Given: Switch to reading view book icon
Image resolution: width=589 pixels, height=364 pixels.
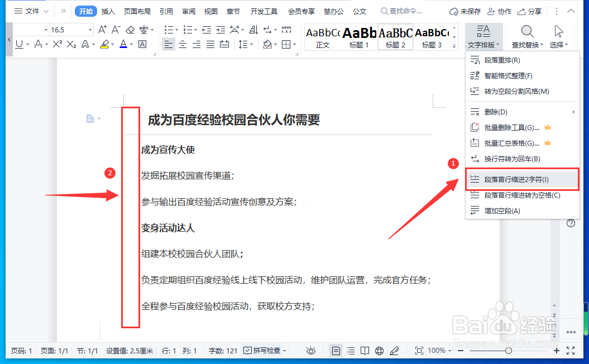Looking at the screenshot, I should (365, 351).
